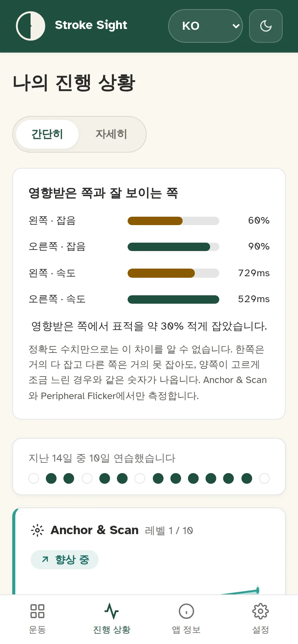Click the 진행 상황 pulse icon

coord(112,611)
